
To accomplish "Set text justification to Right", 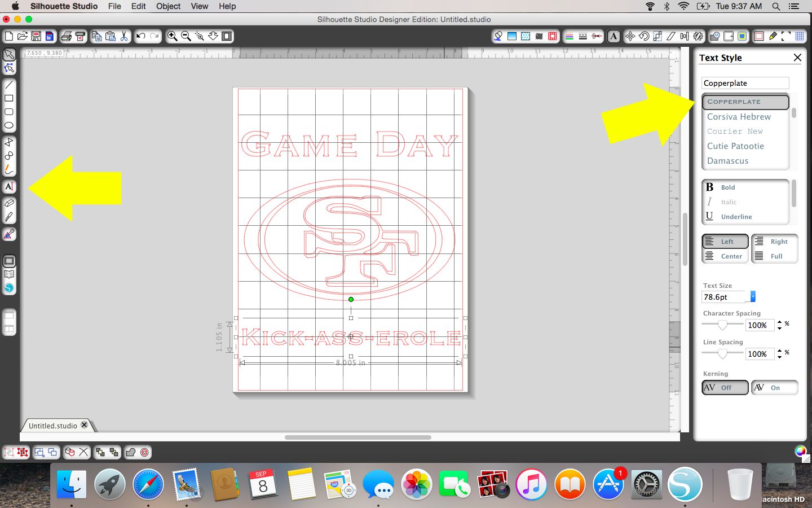I will [775, 242].
